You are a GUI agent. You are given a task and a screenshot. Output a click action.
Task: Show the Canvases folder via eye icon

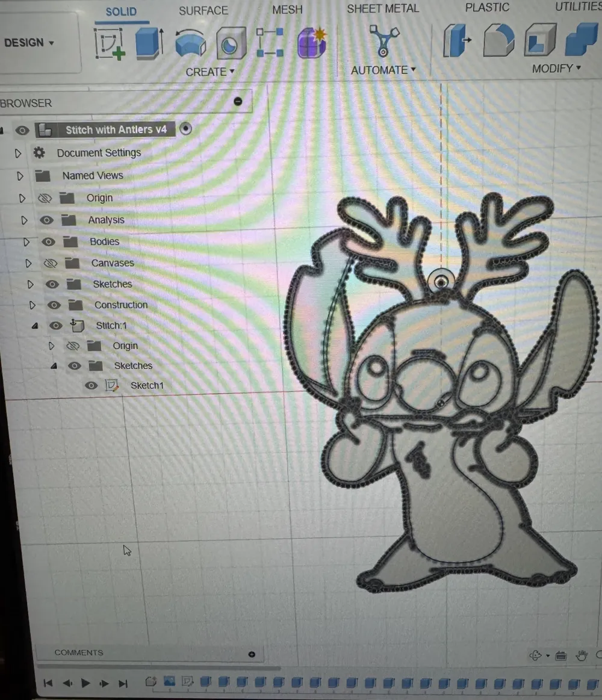tap(50, 263)
